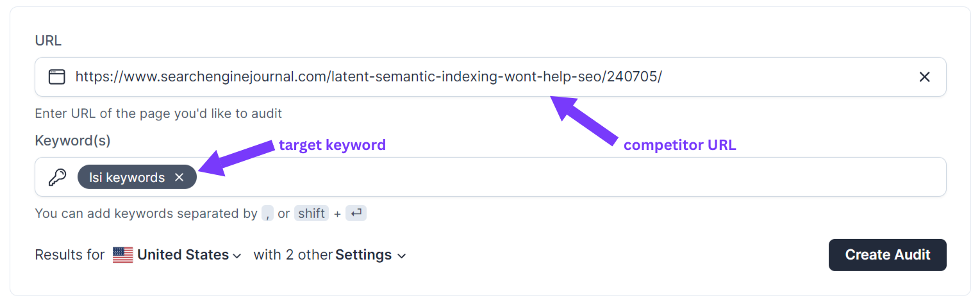Click the purple "target keyword" annotation
980x307 pixels.
pyautogui.click(x=332, y=145)
